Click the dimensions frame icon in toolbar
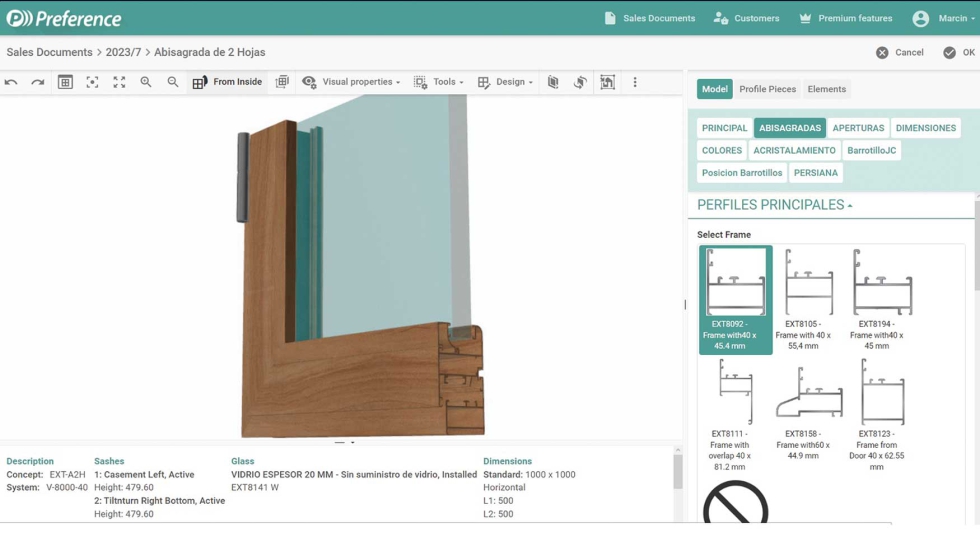 point(608,82)
